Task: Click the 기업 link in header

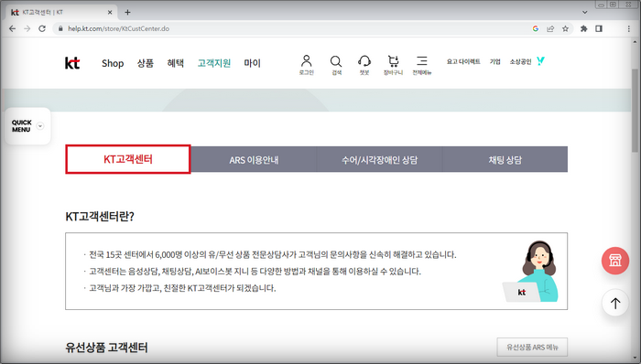Action: (x=495, y=61)
